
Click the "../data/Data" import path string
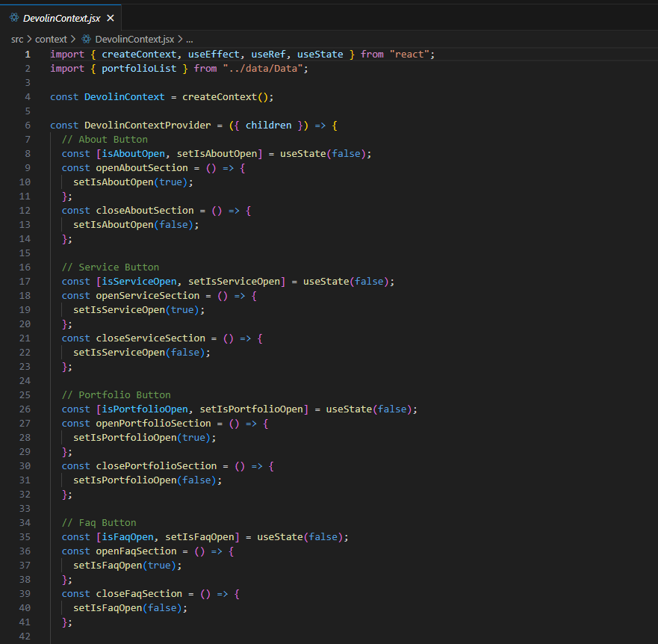pyautogui.click(x=264, y=69)
